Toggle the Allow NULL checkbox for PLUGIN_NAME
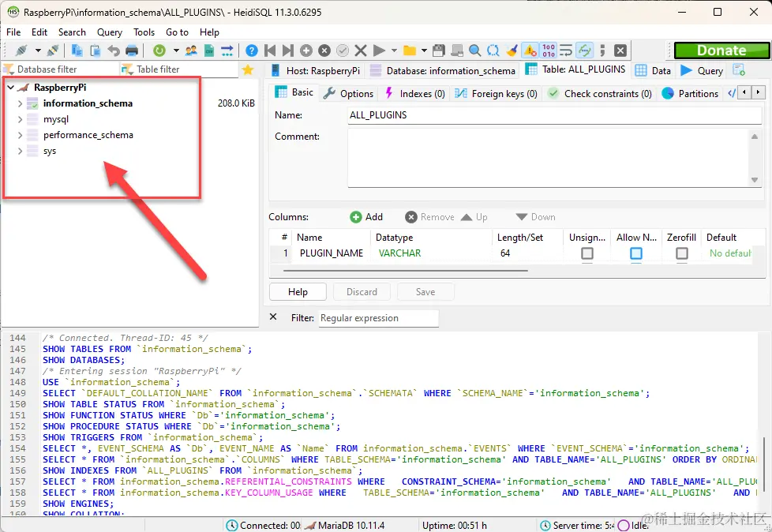Image resolution: width=772 pixels, height=532 pixels. pyautogui.click(x=636, y=253)
